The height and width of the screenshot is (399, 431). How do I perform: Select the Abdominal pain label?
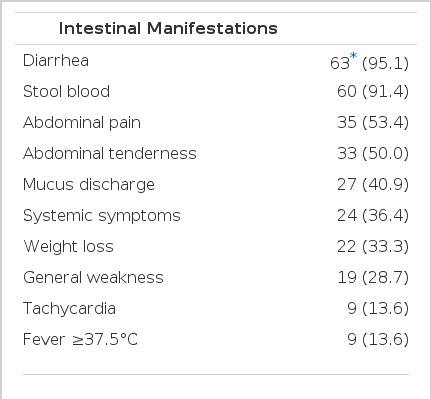pos(82,122)
